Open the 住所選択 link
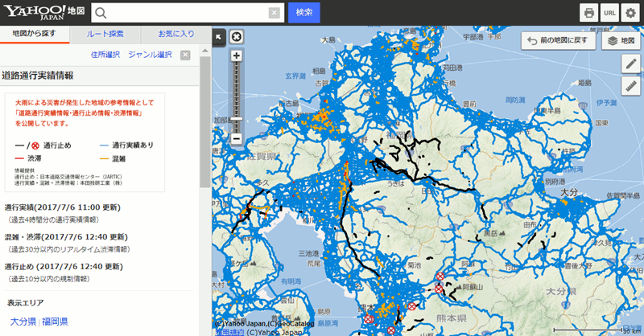Image resolution: width=644 pixels, height=336 pixels. point(105,55)
